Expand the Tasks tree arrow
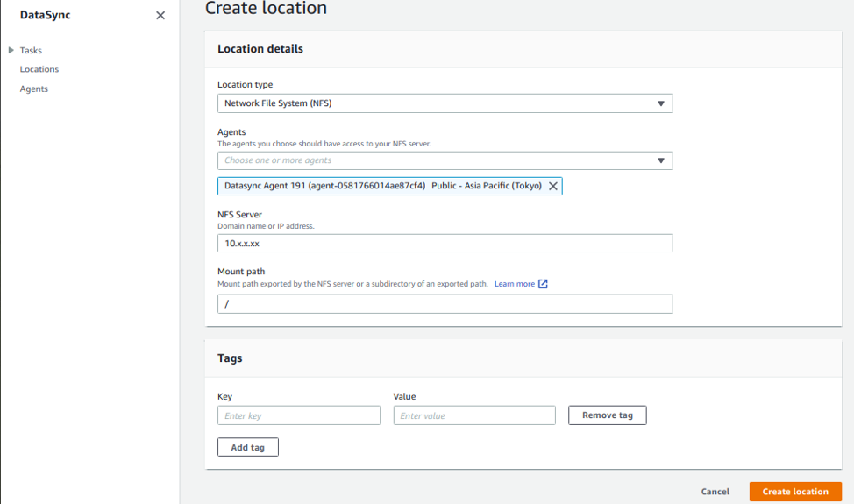Viewport: 854px width, 504px height. [x=11, y=51]
